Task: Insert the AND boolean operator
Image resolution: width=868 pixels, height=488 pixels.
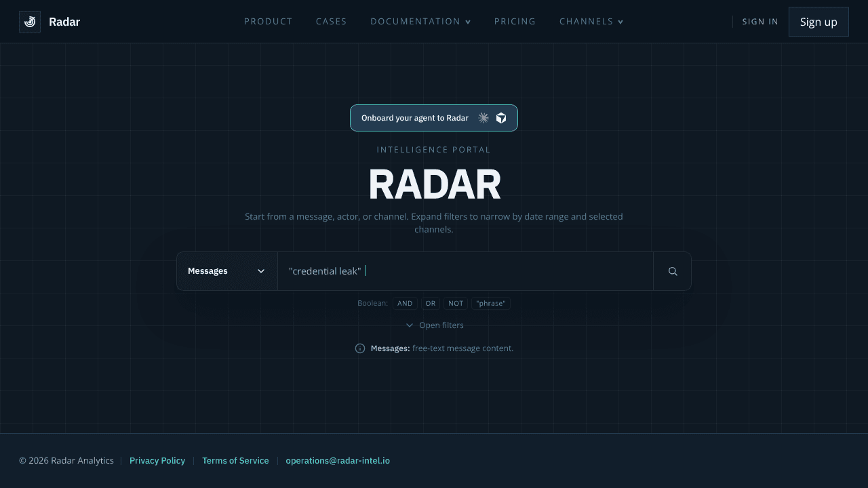Action: pyautogui.click(x=405, y=304)
